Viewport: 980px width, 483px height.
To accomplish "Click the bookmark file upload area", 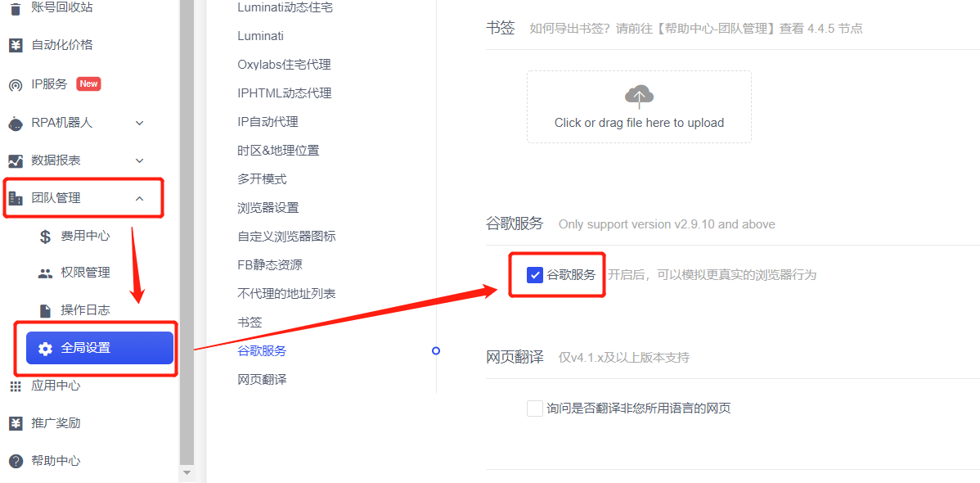I will [x=638, y=106].
